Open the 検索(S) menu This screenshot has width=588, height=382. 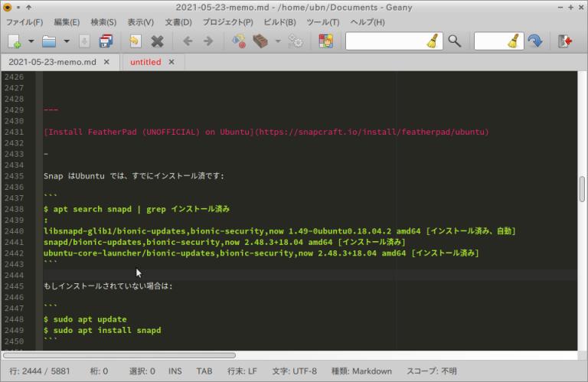click(x=103, y=22)
